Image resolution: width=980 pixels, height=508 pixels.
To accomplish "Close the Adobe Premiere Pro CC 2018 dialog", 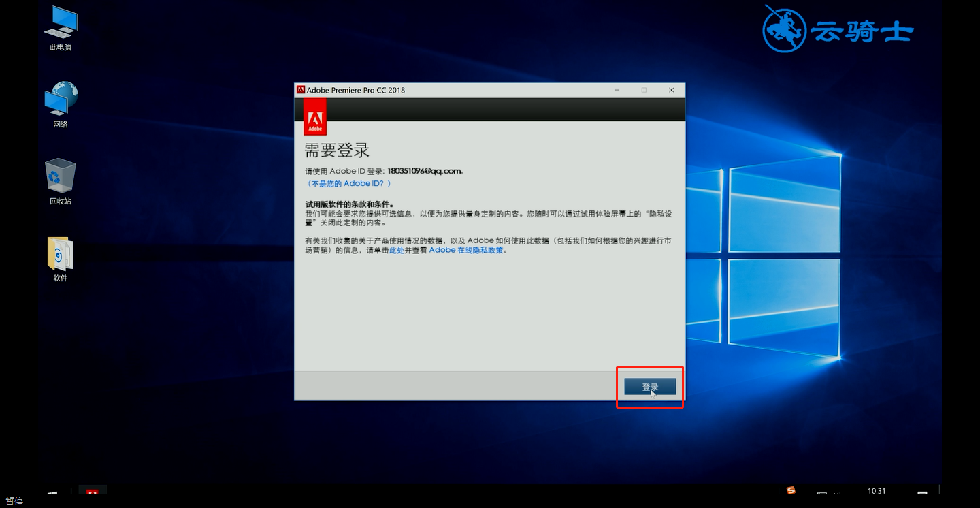I will (671, 90).
